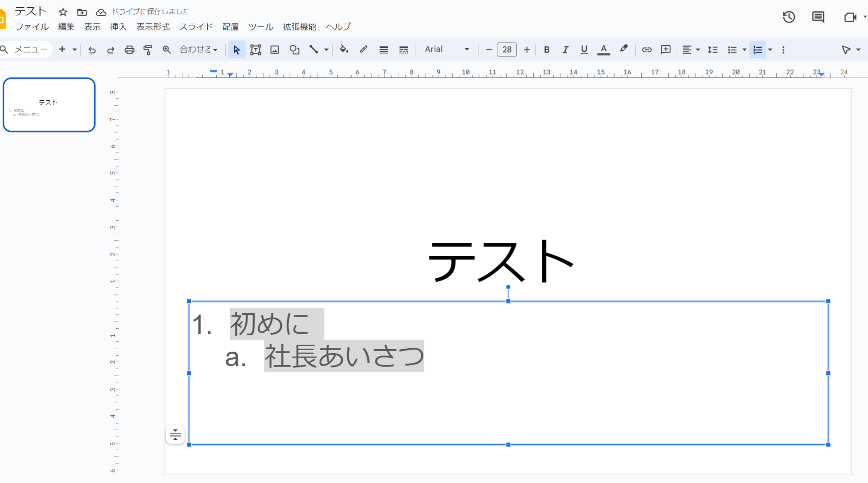Image resolution: width=868 pixels, height=483 pixels.
Task: Click the insert link icon
Action: coord(647,50)
